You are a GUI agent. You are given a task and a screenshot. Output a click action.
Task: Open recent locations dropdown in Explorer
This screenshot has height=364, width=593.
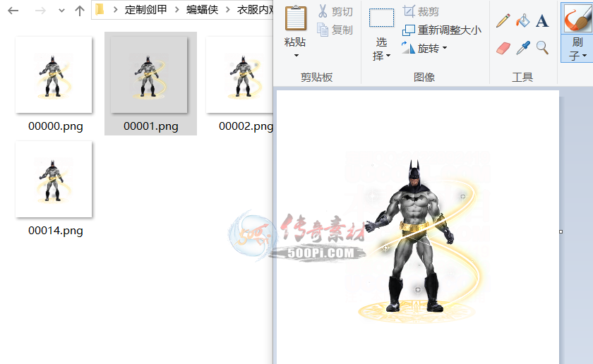tap(61, 11)
